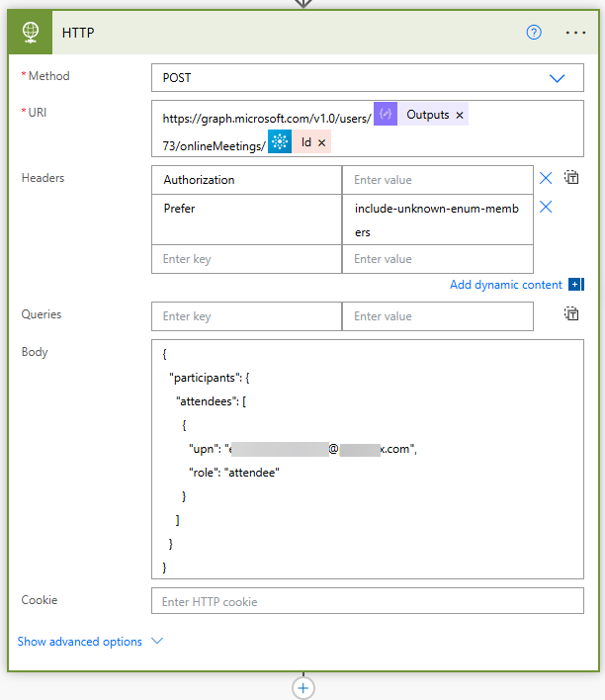Remove the Outputs token from URI
Viewport: 605px width, 700px height.
460,115
